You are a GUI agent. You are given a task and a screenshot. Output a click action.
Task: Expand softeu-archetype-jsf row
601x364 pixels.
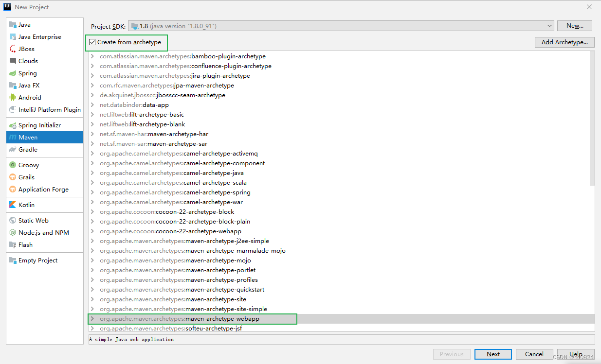(x=92, y=329)
